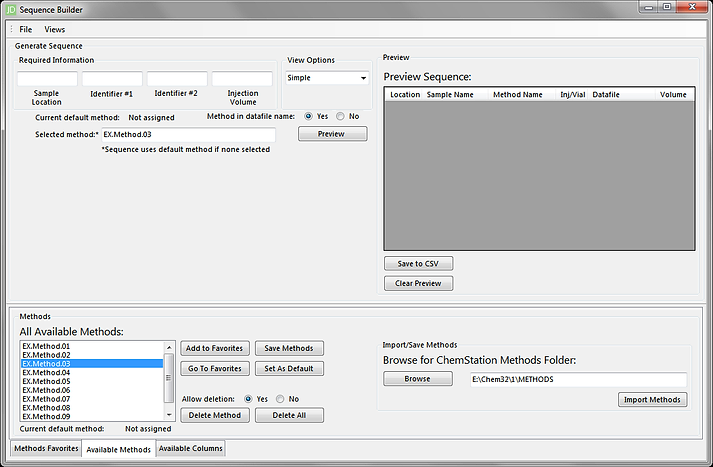713x467 pixels.
Task: Click the menu bar grip handle
Action: point(11,29)
